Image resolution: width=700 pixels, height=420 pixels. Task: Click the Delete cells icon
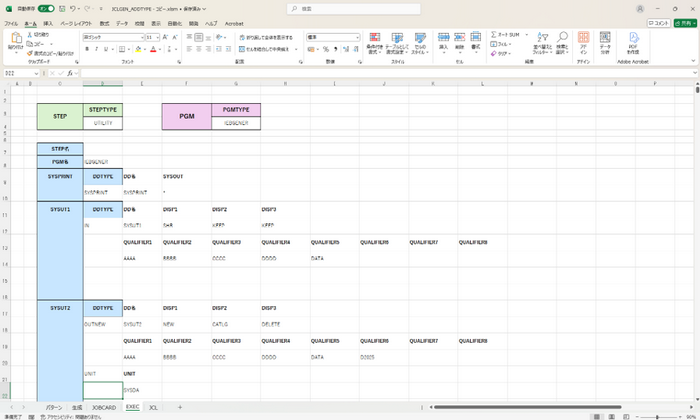coord(459,37)
